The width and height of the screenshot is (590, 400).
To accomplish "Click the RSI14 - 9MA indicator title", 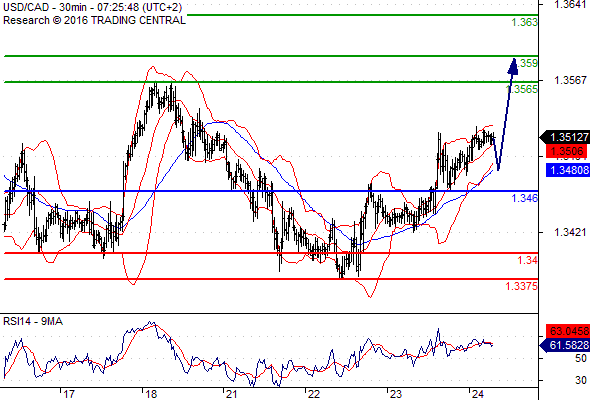I will (x=33, y=321).
